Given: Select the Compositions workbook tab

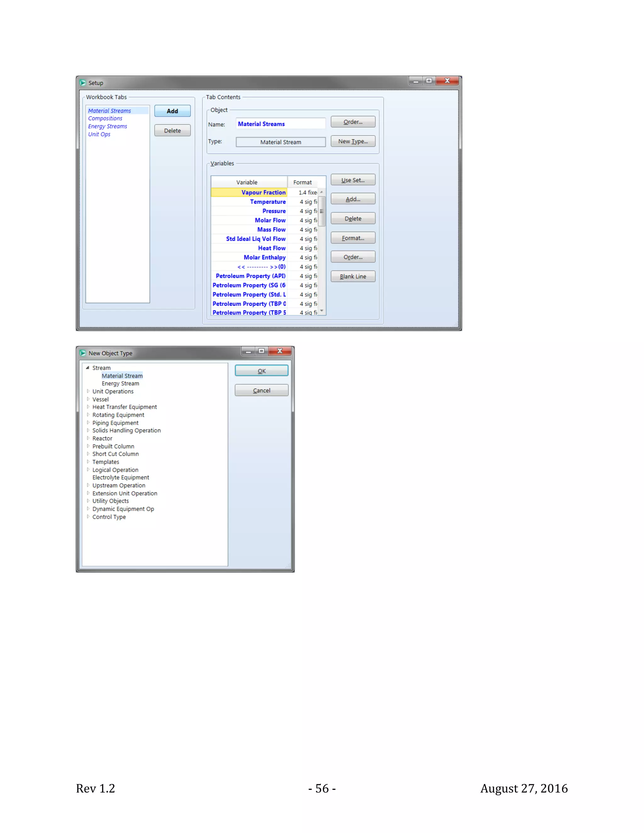Looking at the screenshot, I should [105, 119].
